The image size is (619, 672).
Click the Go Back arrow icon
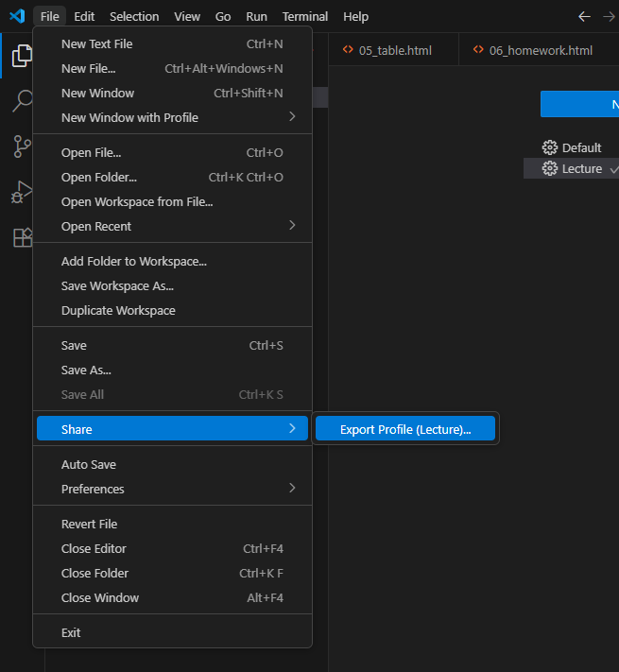[584, 16]
